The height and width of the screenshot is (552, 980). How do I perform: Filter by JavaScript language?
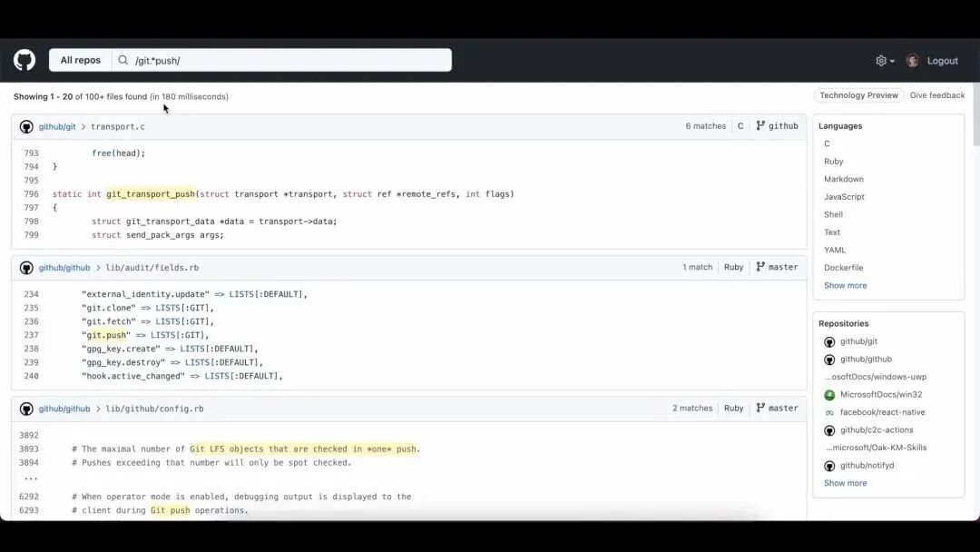845,196
